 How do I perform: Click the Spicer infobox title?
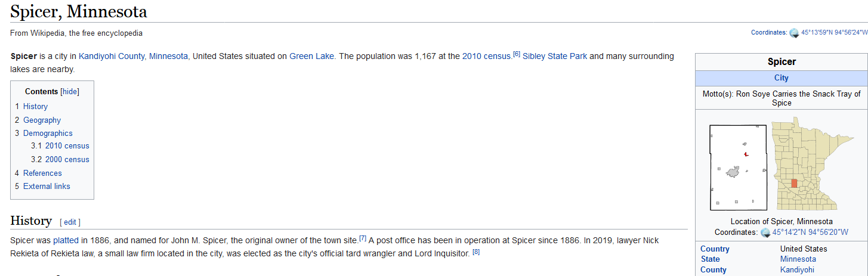pos(781,62)
